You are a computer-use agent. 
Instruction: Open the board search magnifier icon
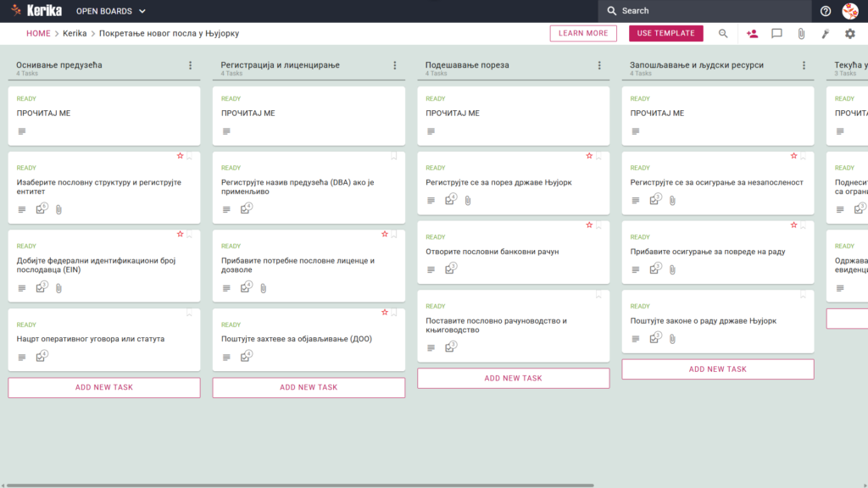coord(723,33)
